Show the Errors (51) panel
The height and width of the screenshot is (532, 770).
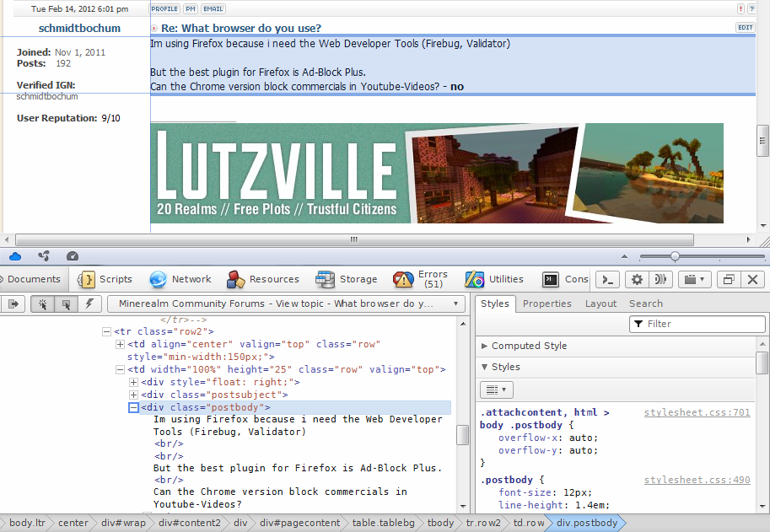(x=421, y=279)
